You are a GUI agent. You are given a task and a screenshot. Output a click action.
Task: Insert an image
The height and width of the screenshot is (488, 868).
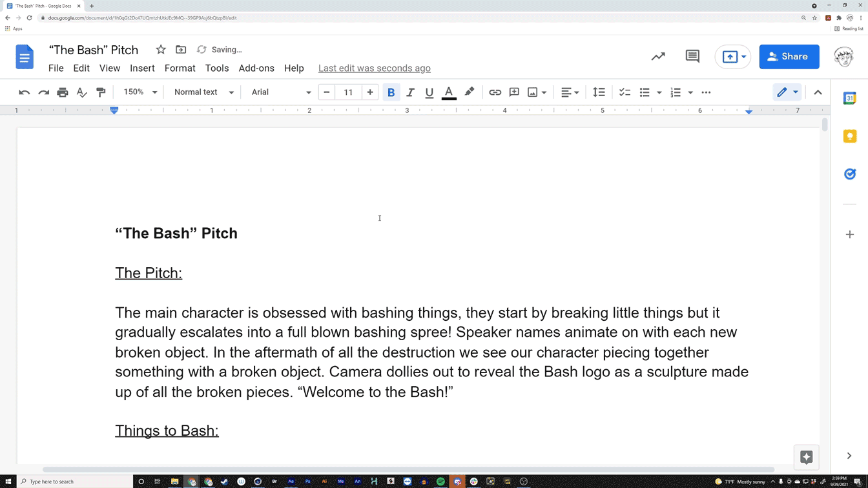pos(533,92)
